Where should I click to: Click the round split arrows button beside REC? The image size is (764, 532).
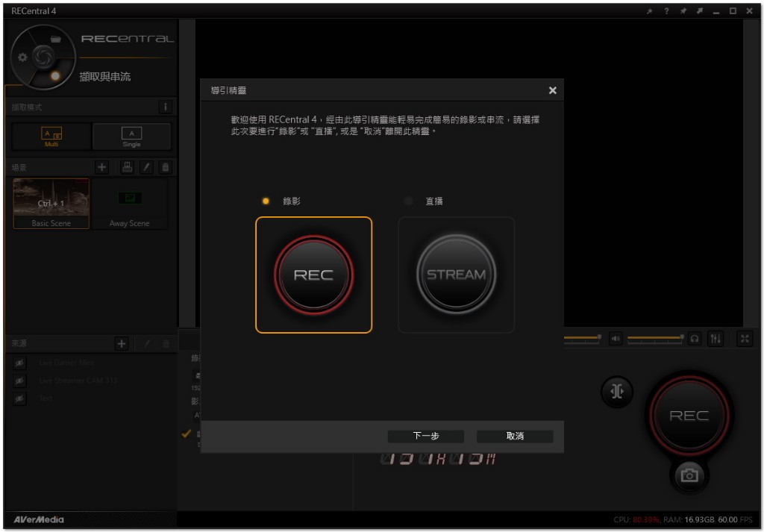point(617,392)
